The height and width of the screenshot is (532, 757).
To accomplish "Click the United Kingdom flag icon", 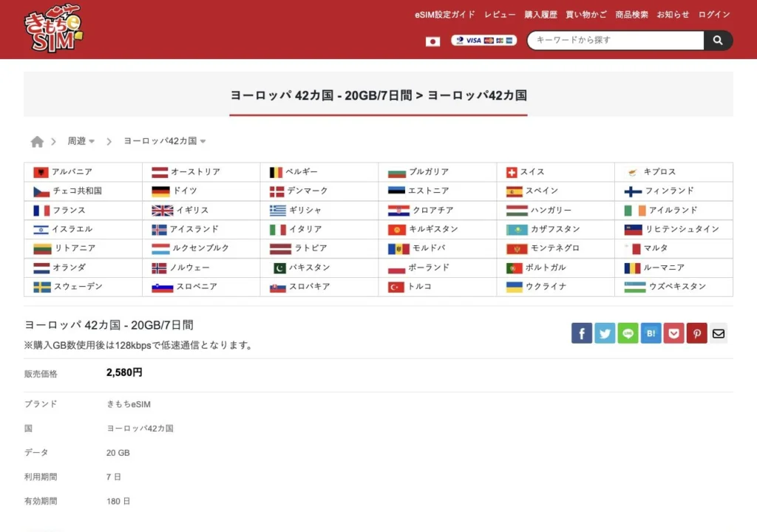I will [x=162, y=211].
